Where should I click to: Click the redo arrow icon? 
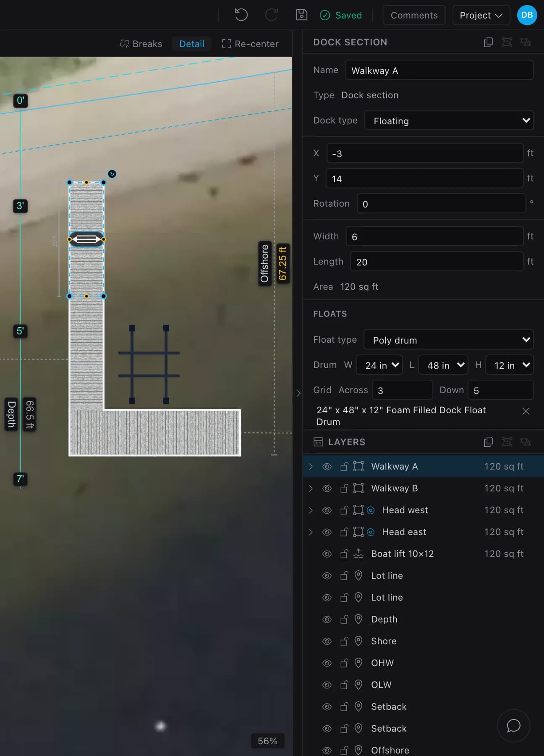pyautogui.click(x=272, y=15)
